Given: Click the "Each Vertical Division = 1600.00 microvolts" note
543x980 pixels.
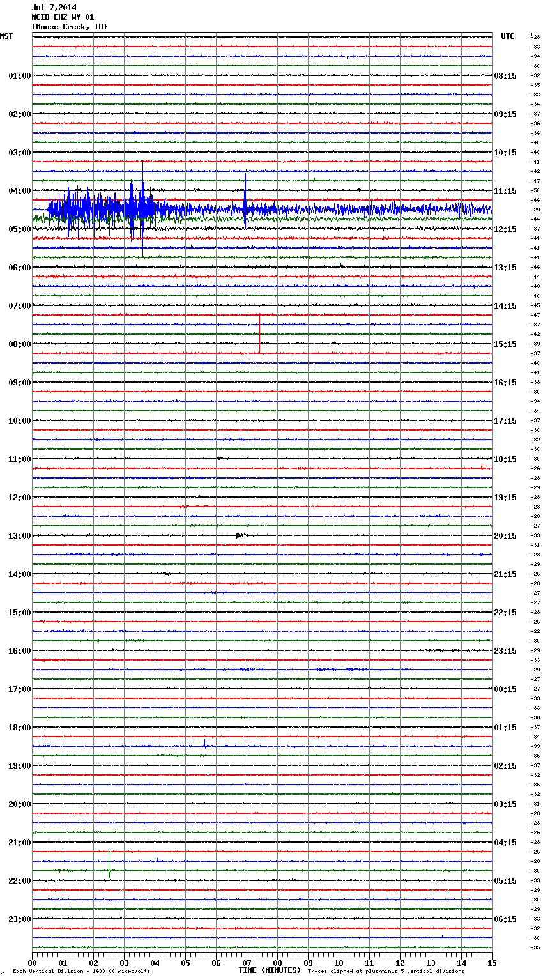Looking at the screenshot, I should click(x=81, y=971).
